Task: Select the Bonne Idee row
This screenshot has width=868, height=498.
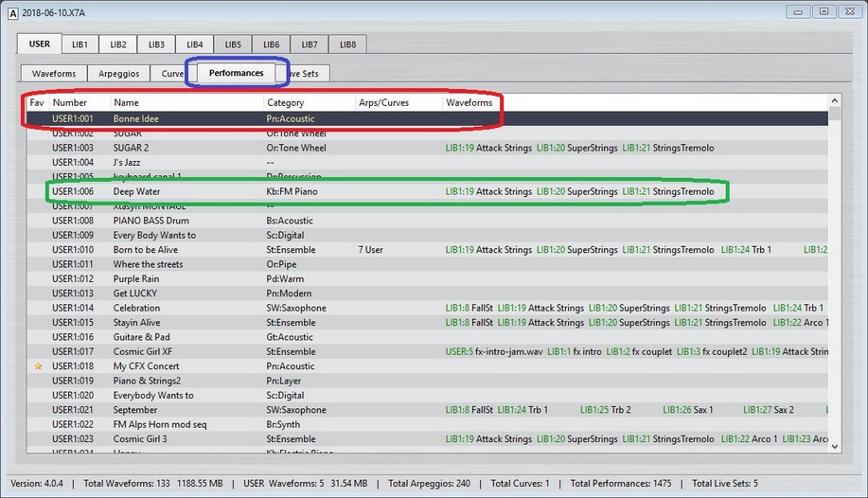Action: coord(136,118)
